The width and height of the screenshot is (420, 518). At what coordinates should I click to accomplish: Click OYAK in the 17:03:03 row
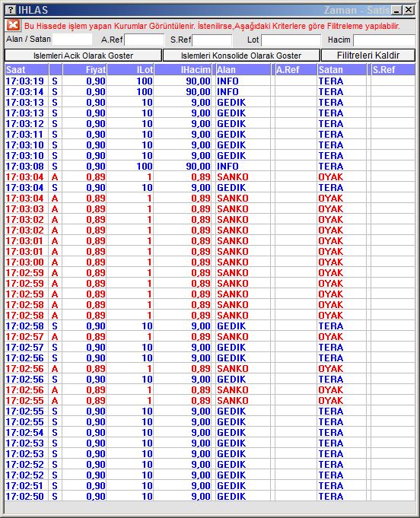coord(331,209)
